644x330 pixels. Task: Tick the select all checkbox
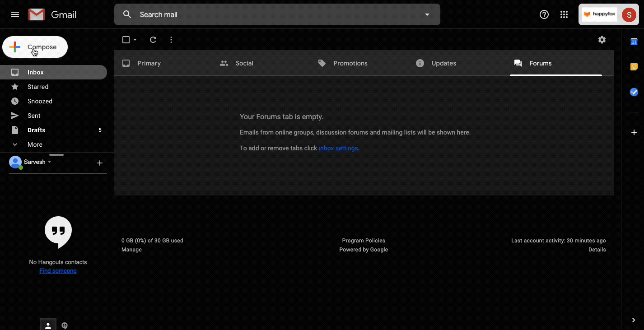126,40
